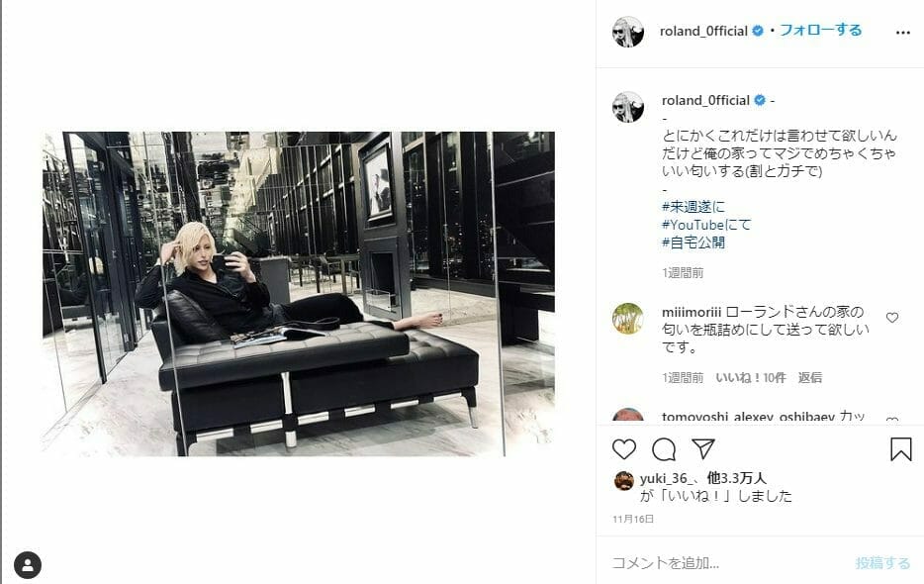This screenshot has width=924, height=584.
Task: Click the 投稿する post button
Action: pyautogui.click(x=882, y=563)
